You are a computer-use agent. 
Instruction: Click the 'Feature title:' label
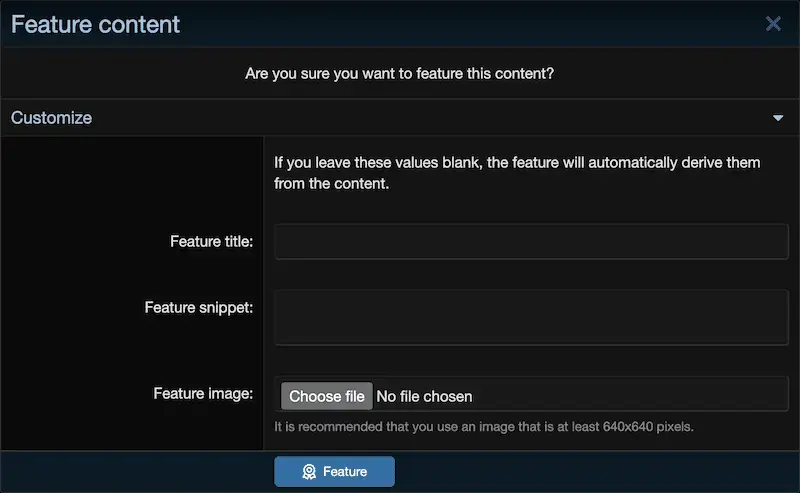[x=211, y=241]
